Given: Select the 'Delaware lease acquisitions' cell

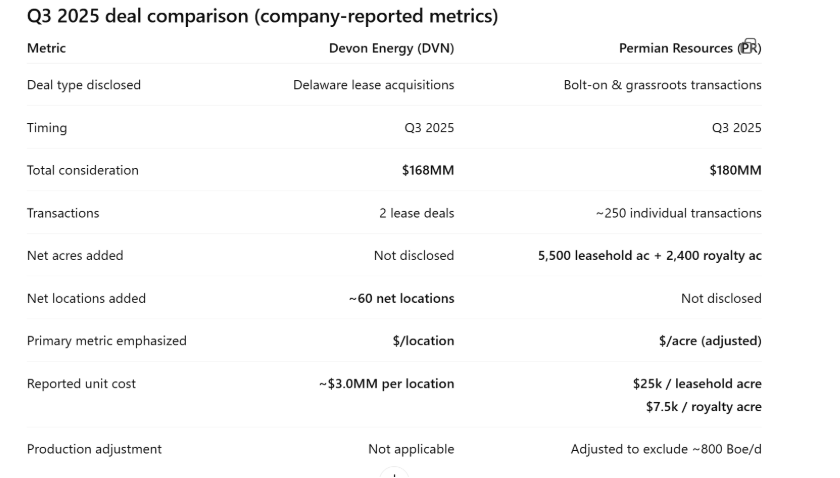Looking at the screenshot, I should coord(373,85).
